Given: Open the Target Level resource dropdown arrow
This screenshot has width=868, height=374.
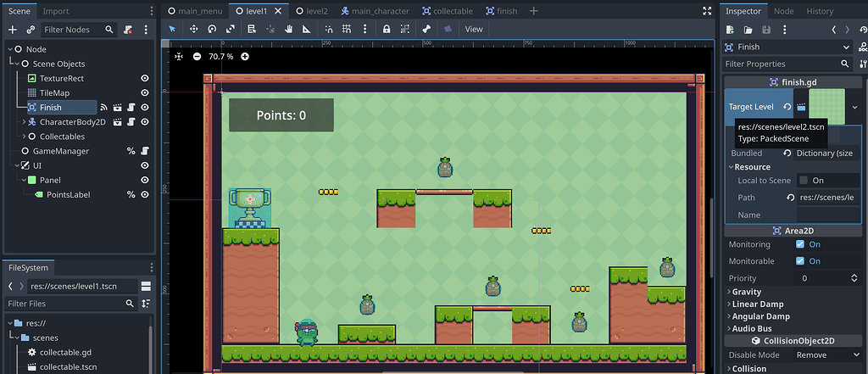Looking at the screenshot, I should pos(854,107).
